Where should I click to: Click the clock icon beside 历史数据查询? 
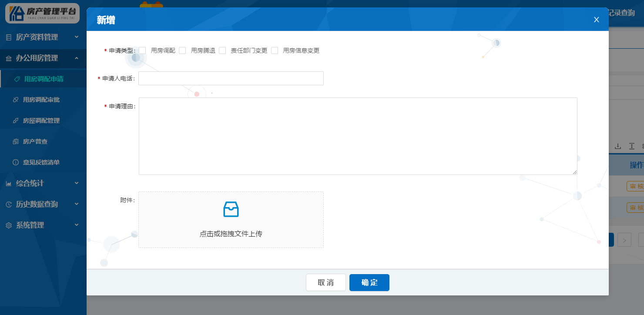9,204
